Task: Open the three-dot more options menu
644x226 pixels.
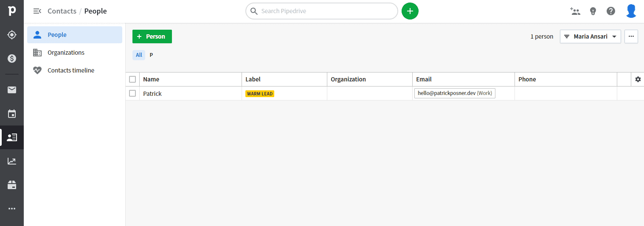Action: (x=631, y=36)
